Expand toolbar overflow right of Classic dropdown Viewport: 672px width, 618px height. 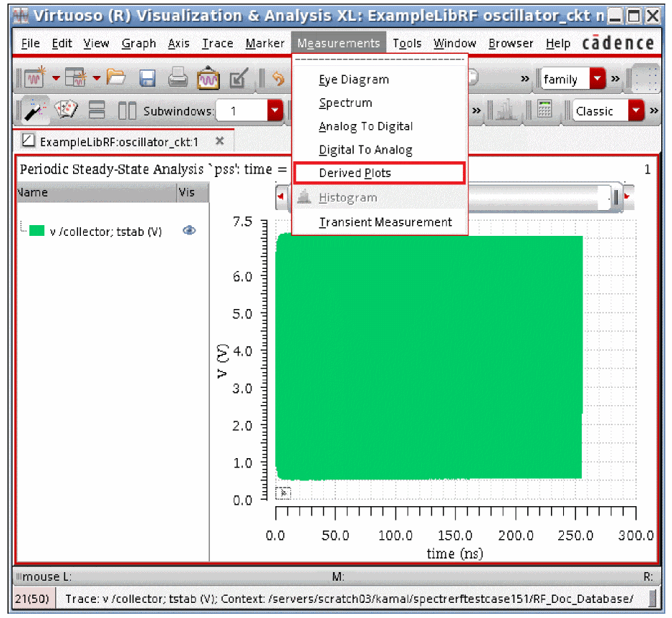tap(654, 110)
